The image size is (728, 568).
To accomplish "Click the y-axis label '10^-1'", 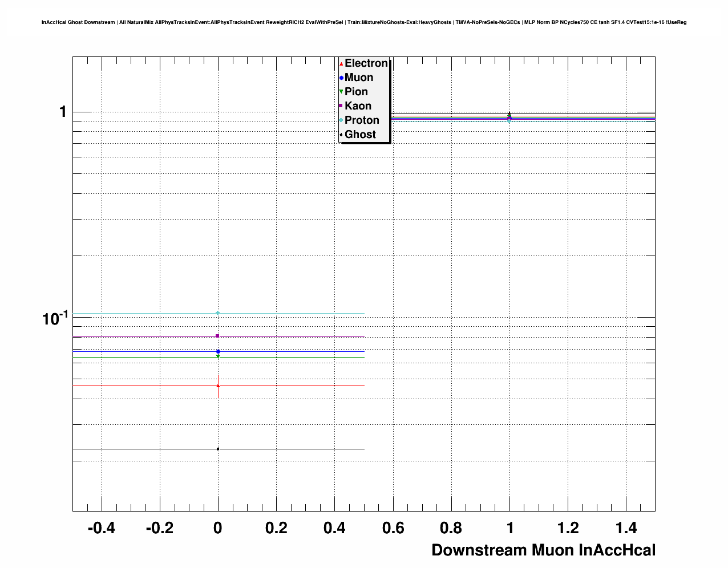I will click(55, 318).
